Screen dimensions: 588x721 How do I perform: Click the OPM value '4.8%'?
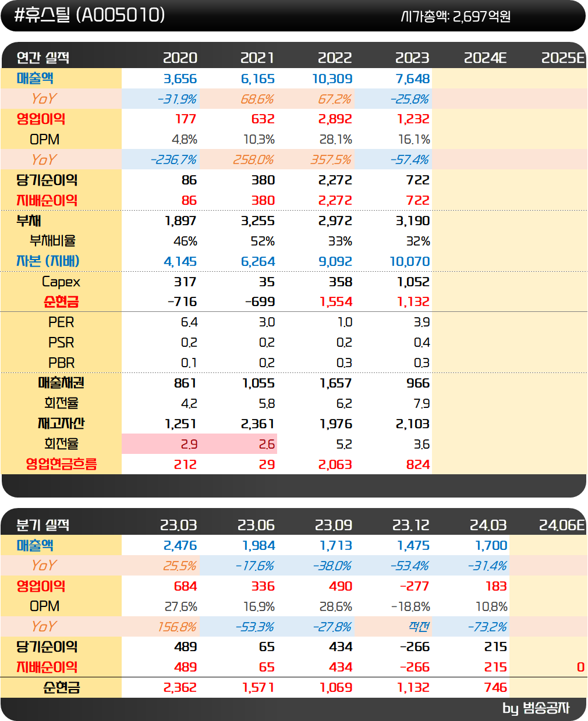coord(185,140)
